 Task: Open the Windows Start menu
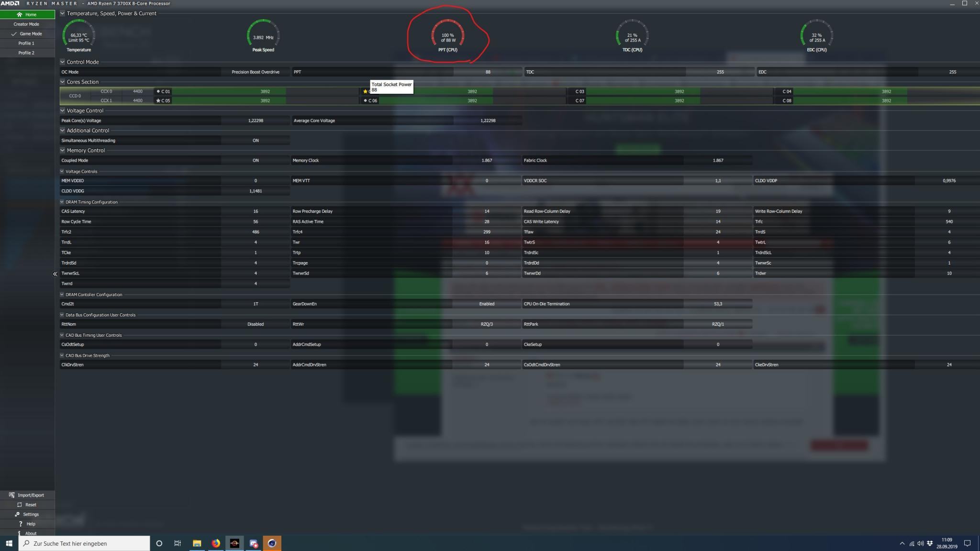tap(9, 543)
